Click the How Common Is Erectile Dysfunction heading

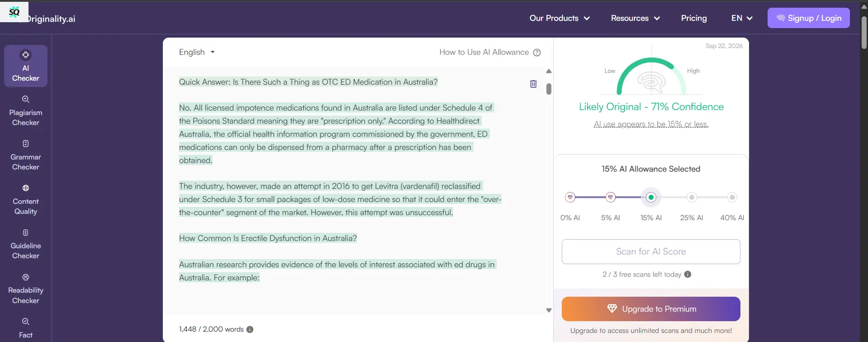(x=268, y=238)
